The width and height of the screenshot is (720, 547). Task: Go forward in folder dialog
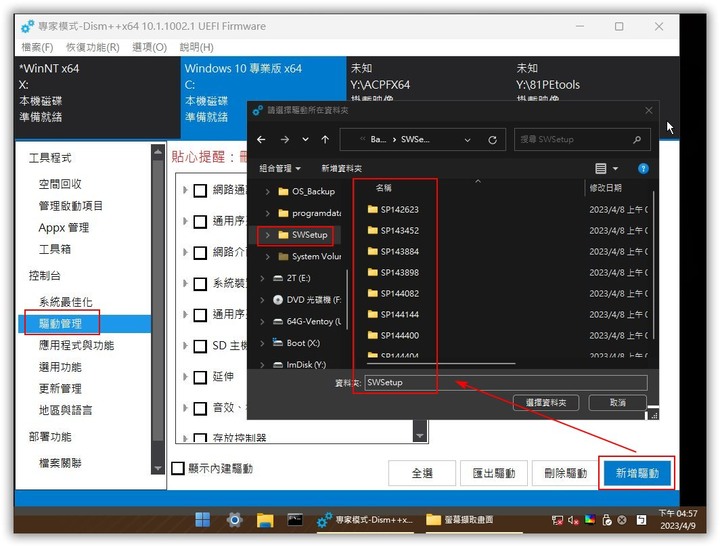285,140
